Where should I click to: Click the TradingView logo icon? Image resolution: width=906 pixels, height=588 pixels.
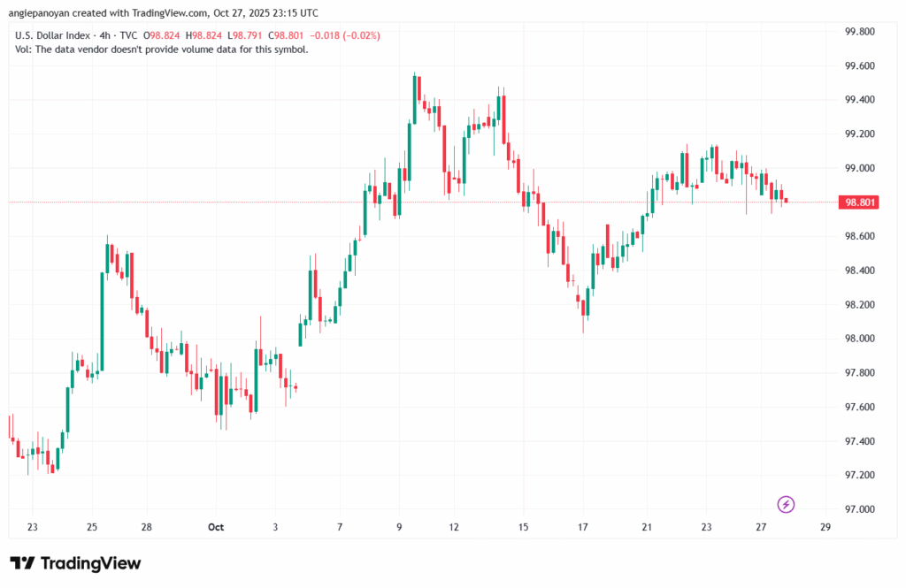coord(22,563)
